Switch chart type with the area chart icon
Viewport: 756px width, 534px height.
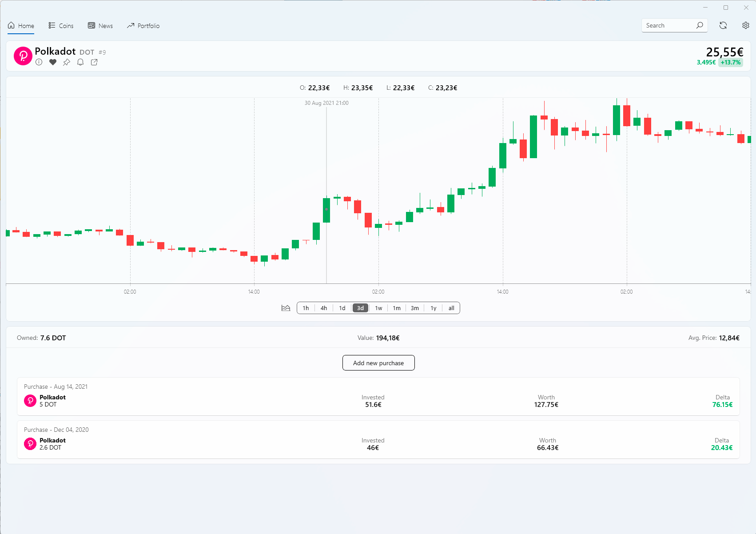click(286, 308)
